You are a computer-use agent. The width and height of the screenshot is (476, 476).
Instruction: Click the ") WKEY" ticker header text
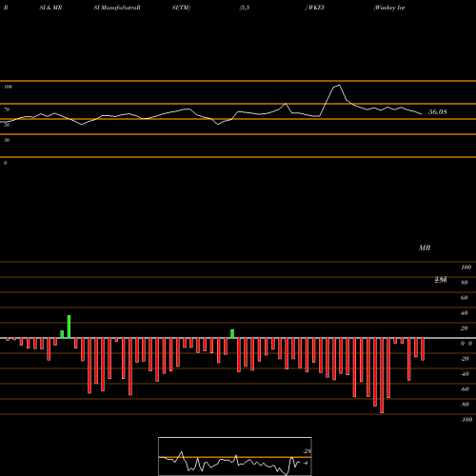[x=315, y=8]
